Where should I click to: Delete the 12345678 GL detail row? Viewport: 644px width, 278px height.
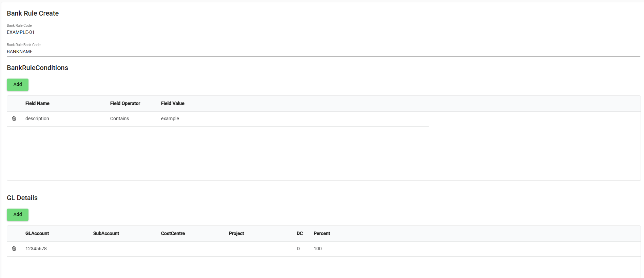(14, 249)
